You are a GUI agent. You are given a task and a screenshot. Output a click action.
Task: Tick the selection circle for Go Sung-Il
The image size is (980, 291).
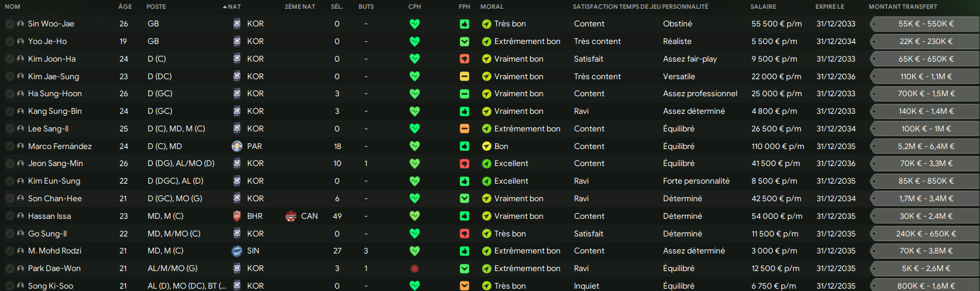coord(9,234)
